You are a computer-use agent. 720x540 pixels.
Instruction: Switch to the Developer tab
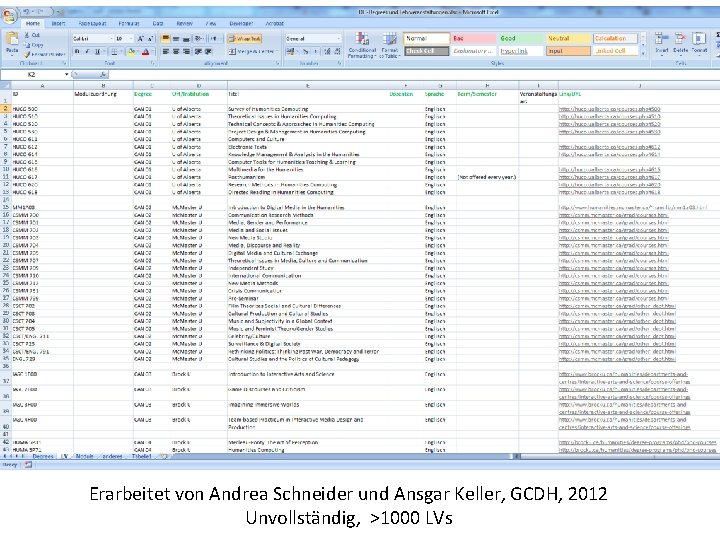[241, 23]
